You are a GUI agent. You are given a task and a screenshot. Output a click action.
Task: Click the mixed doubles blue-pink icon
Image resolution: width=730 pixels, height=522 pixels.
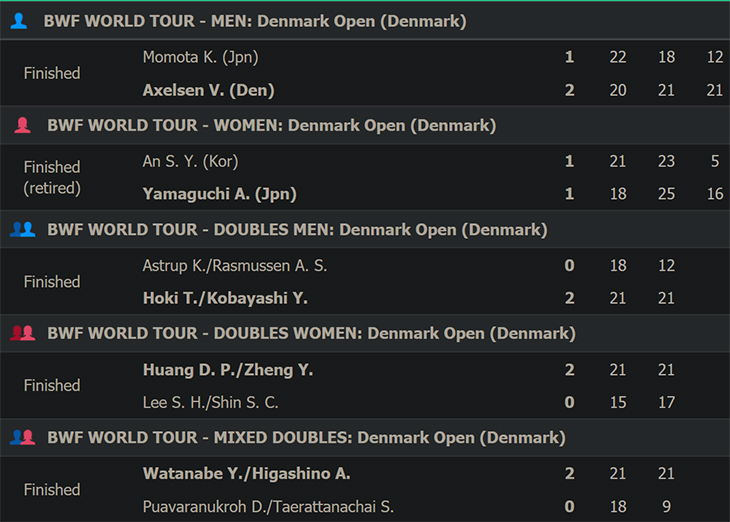tap(22, 438)
